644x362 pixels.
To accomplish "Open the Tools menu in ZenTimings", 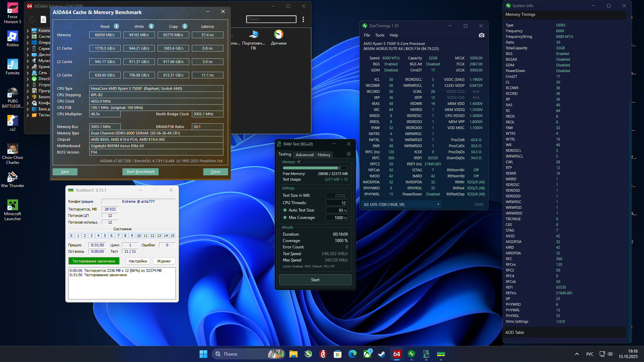I will click(379, 35).
